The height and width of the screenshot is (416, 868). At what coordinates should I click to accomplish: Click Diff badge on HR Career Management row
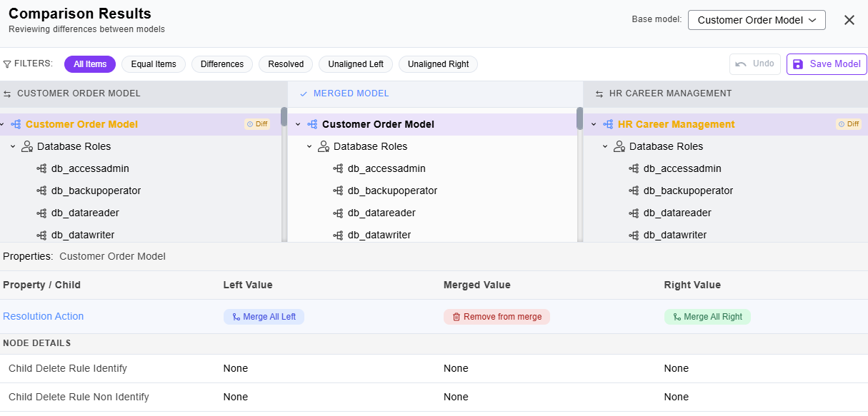point(849,124)
